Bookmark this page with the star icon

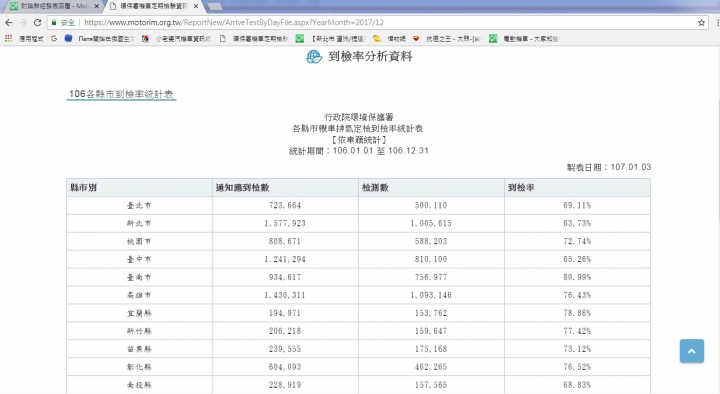[x=701, y=23]
